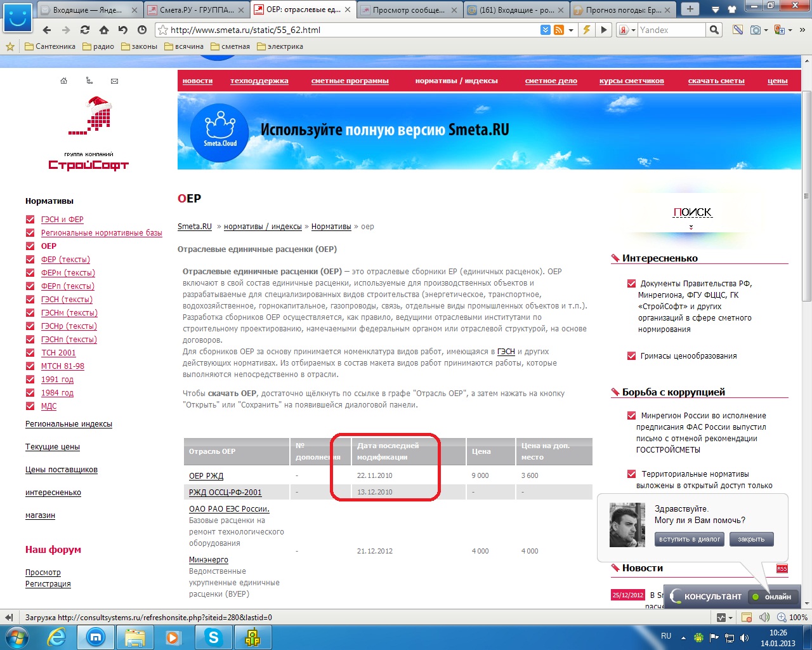Open РЖД ОССЦ-РФ-2001 link
The image size is (812, 650).
[x=225, y=492]
